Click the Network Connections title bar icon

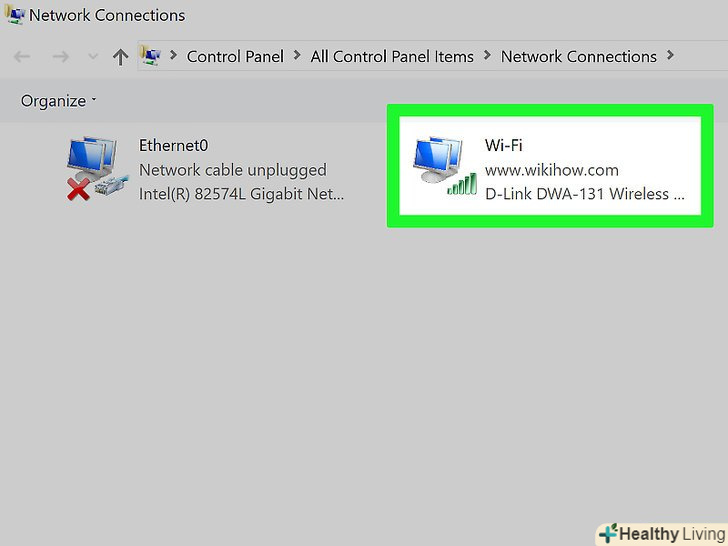tap(14, 14)
